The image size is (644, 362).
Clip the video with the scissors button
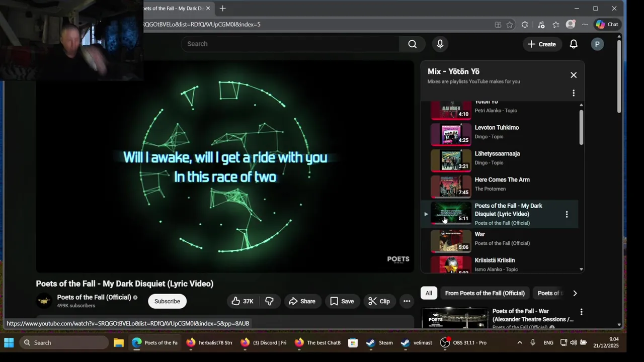click(379, 301)
